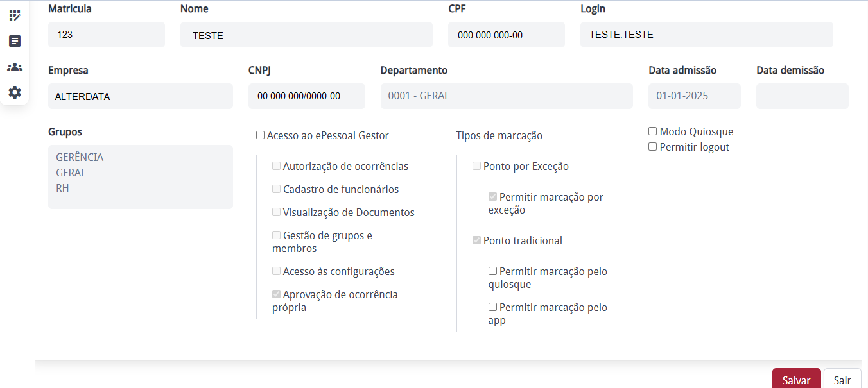Image resolution: width=868 pixels, height=388 pixels.
Task: Focus the Nome input field
Action: (306, 35)
